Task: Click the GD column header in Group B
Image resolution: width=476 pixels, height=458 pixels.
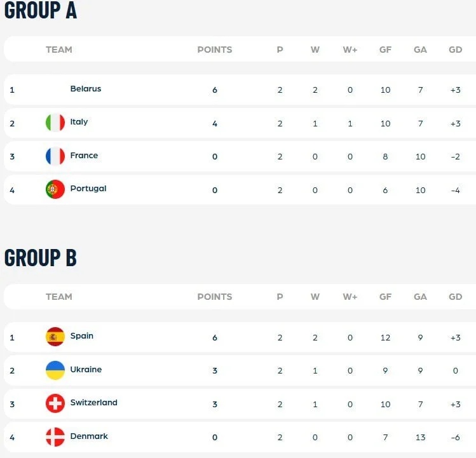Action: [x=456, y=297]
